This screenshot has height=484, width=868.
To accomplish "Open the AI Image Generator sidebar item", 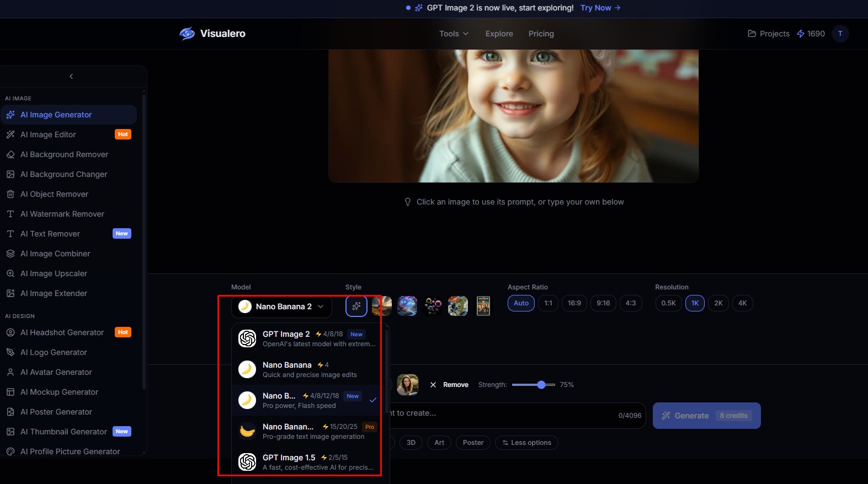I will [68, 115].
